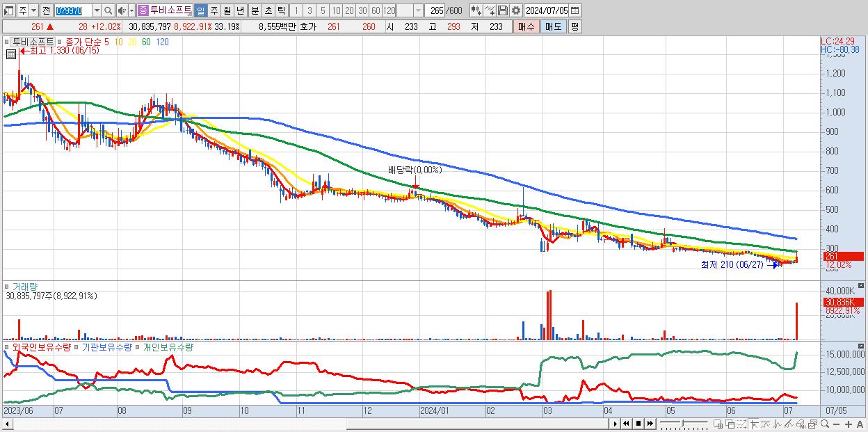Open the interval dropdown after 120
This screenshot has width=868, height=432.
[418, 10]
